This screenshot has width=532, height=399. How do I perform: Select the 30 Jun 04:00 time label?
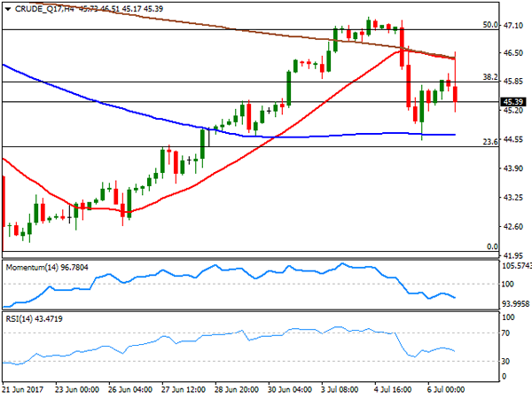pos(290,389)
